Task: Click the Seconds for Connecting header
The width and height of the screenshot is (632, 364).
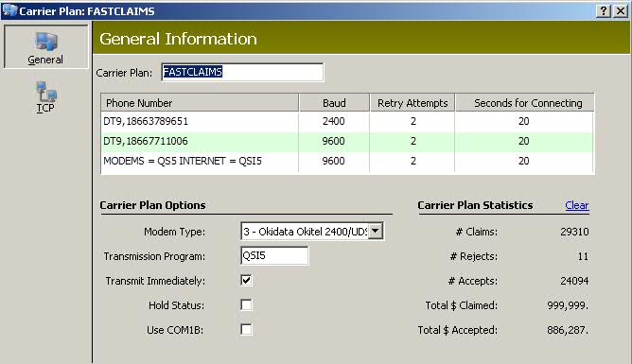Action: (525, 103)
